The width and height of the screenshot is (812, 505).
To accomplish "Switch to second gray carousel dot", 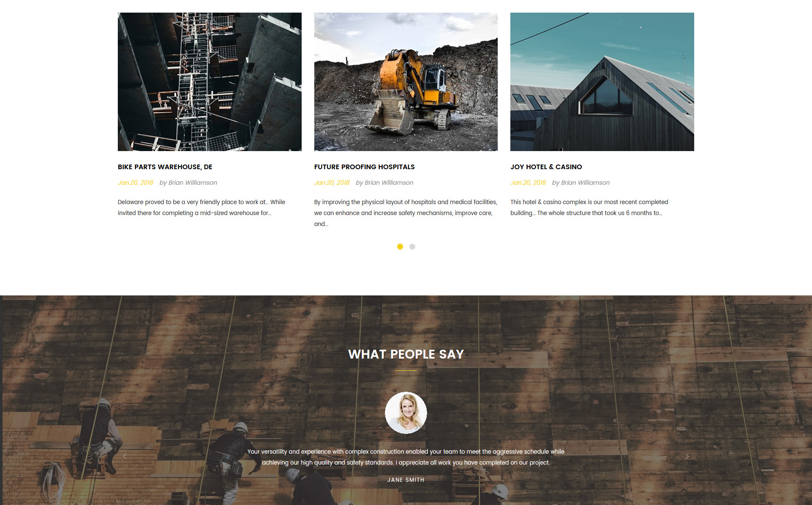I will [x=412, y=247].
